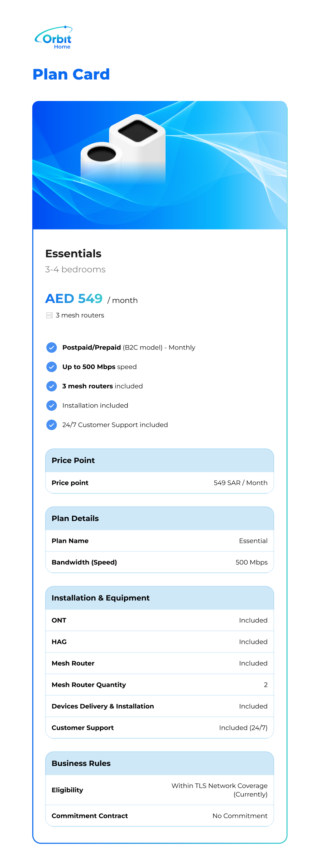Click the Bandwidth (Speed) row
The image size is (320, 868).
click(x=159, y=562)
